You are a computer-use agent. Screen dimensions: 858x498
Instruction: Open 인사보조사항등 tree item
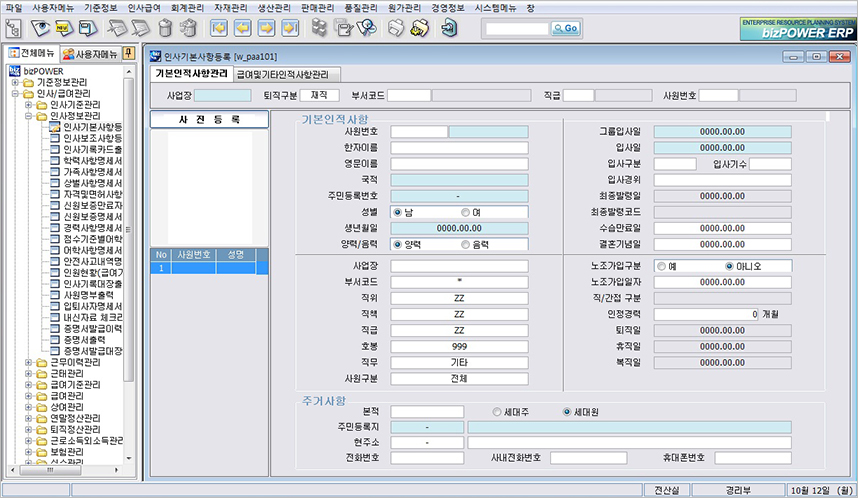(92, 138)
